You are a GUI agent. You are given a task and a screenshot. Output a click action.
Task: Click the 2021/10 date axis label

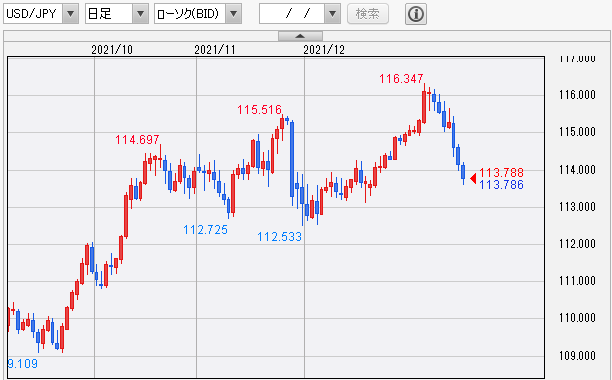coord(112,50)
